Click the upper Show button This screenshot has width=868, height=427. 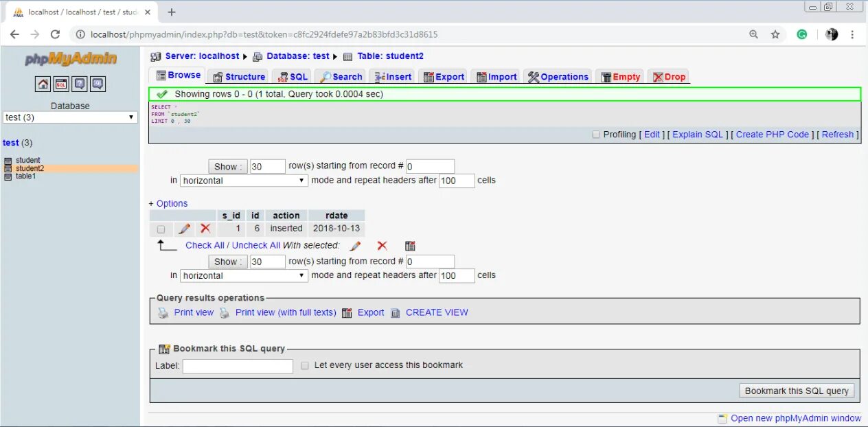pos(227,167)
